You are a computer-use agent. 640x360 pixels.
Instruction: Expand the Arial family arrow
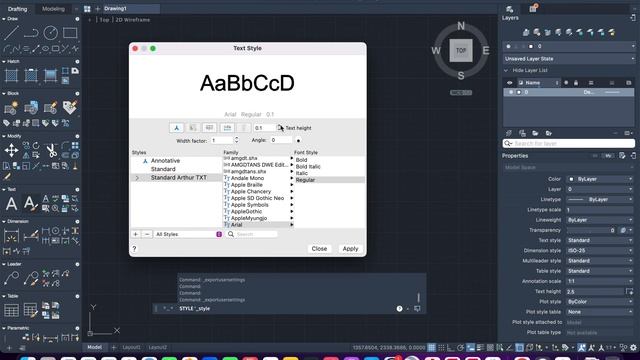click(291, 225)
